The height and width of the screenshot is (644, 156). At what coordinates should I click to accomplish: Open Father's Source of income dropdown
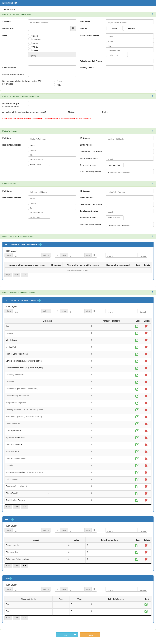(115, 218)
